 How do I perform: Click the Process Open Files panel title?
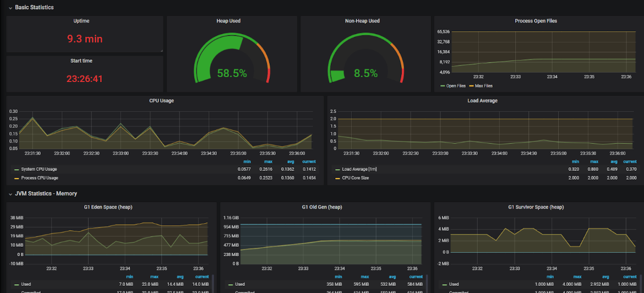[x=536, y=21]
